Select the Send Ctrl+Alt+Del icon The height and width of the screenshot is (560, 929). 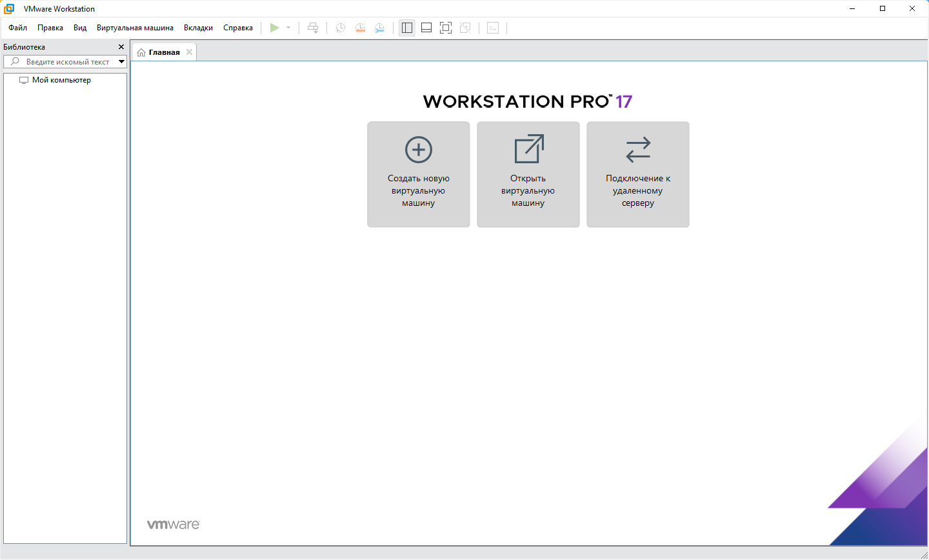tap(313, 27)
